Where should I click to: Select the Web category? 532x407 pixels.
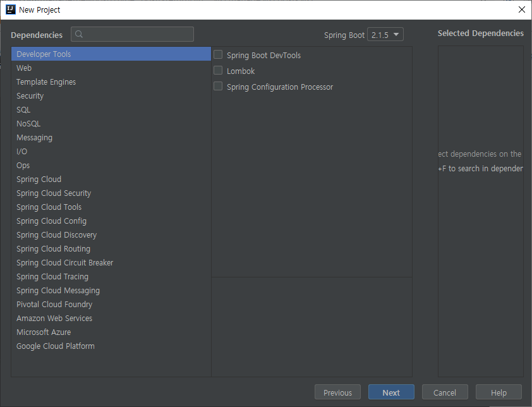[x=111, y=68]
